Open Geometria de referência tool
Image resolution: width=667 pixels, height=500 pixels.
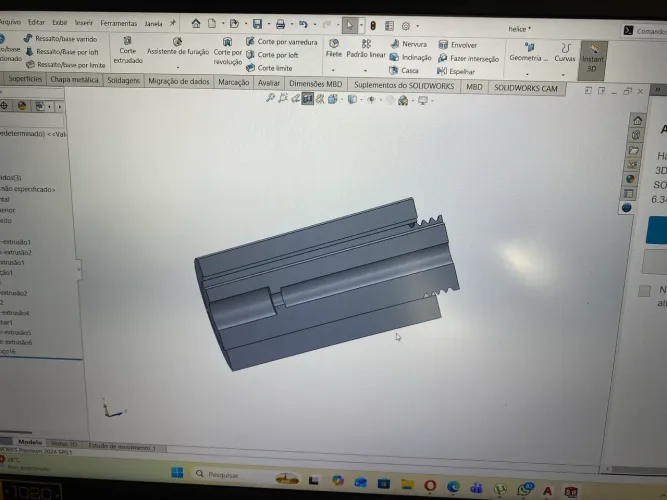click(x=529, y=52)
